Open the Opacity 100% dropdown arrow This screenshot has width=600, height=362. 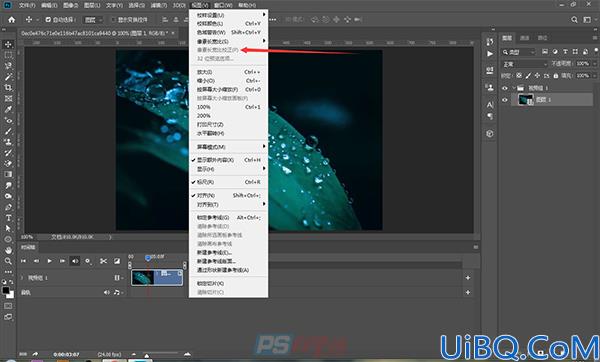click(594, 64)
